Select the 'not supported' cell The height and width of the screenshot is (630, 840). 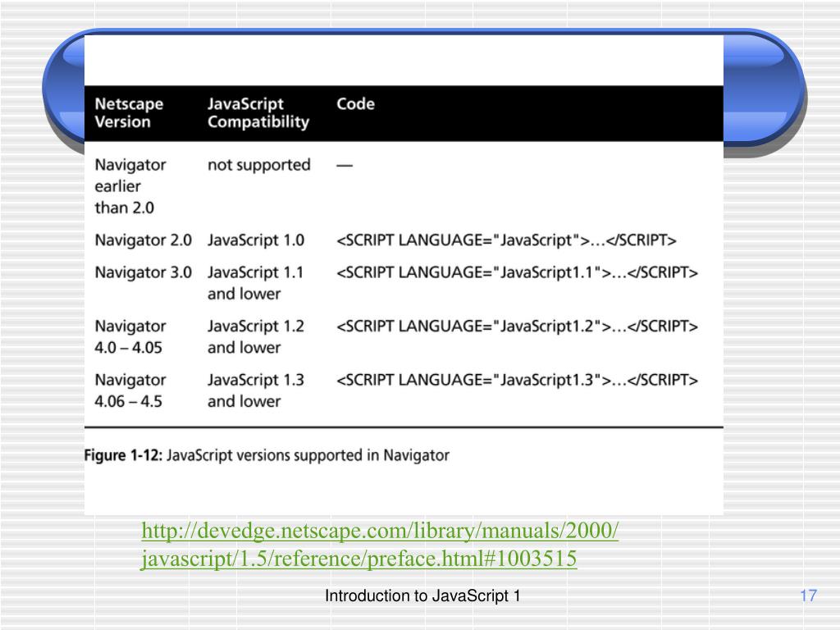(x=258, y=164)
